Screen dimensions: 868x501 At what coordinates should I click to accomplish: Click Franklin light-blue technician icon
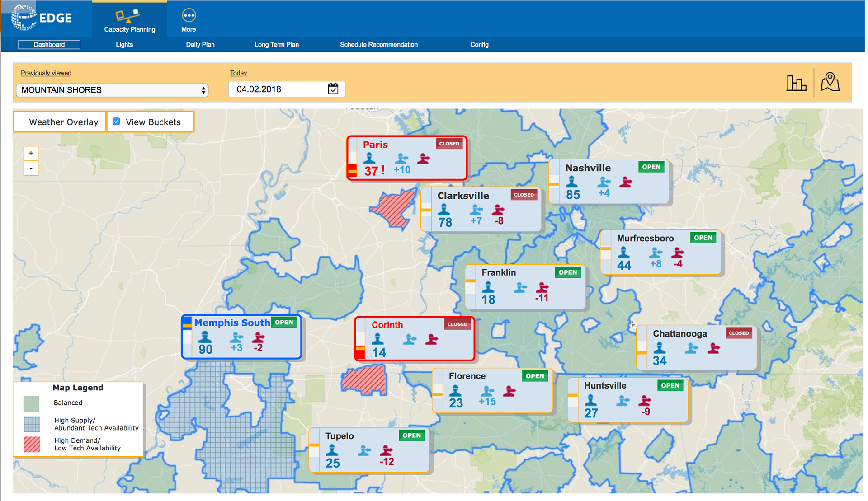pos(520,287)
